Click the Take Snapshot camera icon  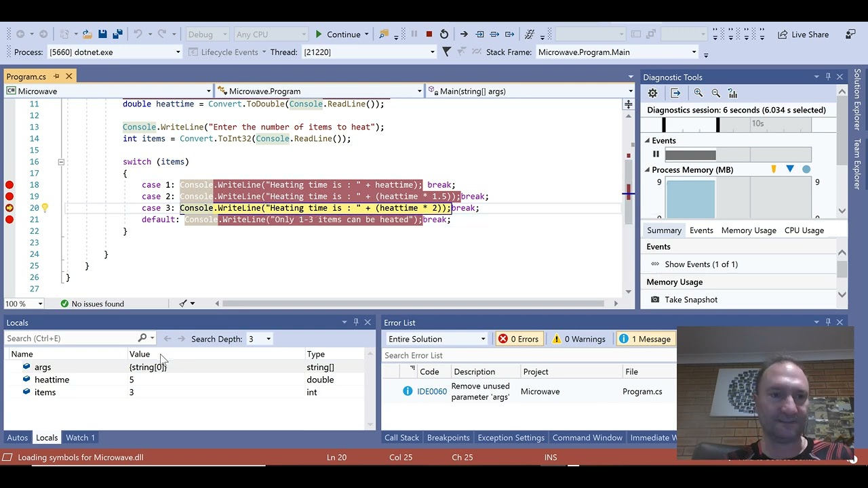(654, 300)
